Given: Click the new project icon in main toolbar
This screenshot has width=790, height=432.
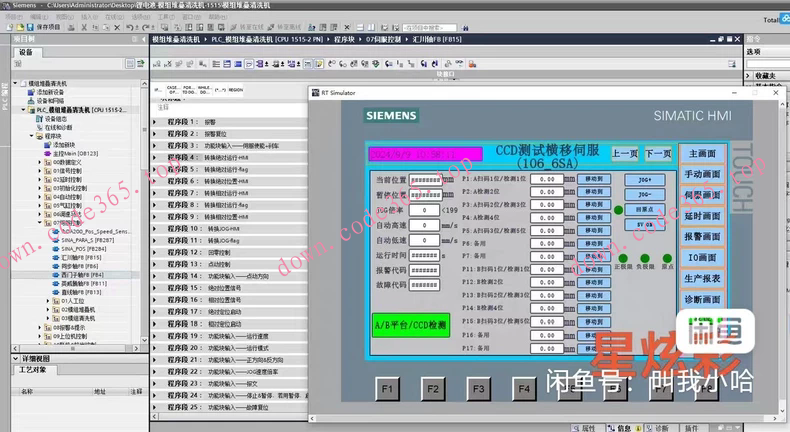Looking at the screenshot, I should [10, 27].
